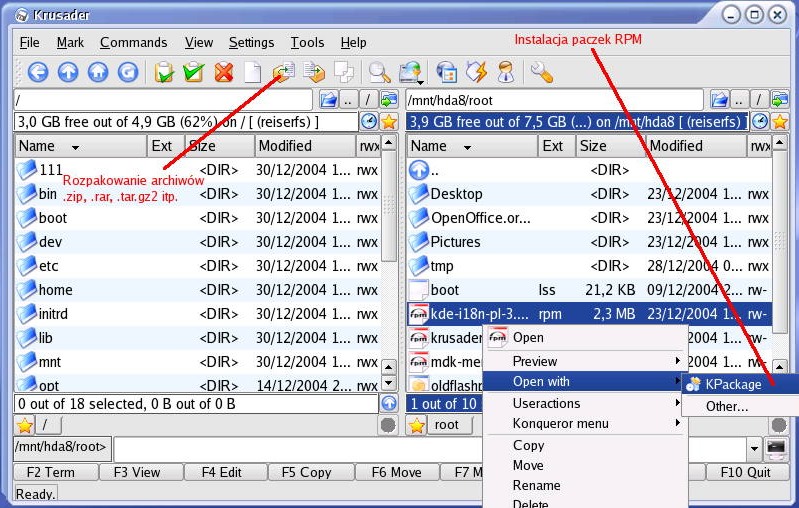Choose KPackage in Open with submenu
Viewport: 799px width, 508px height.
tap(740, 384)
